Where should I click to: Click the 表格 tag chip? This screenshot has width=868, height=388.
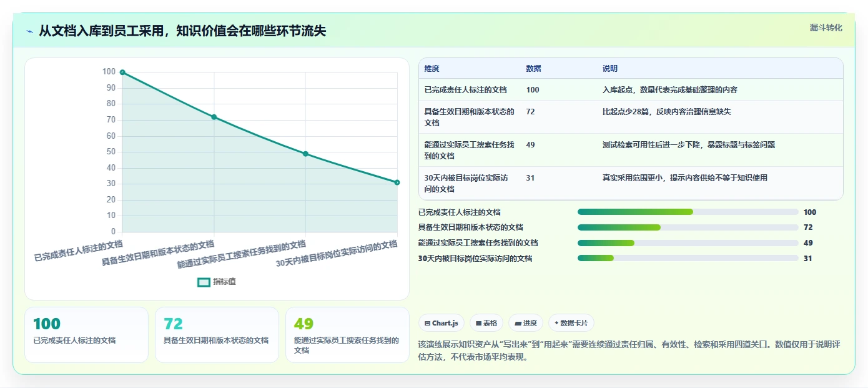pos(486,323)
